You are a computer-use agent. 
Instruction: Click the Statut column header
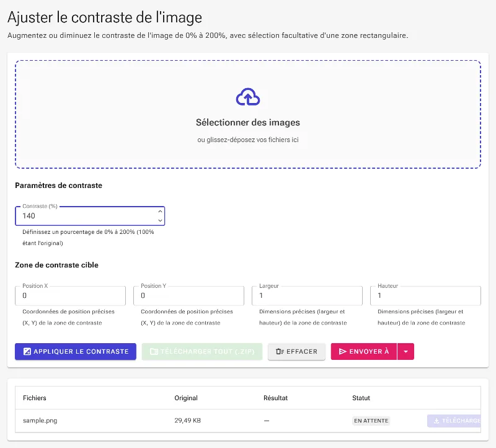pyautogui.click(x=361, y=398)
